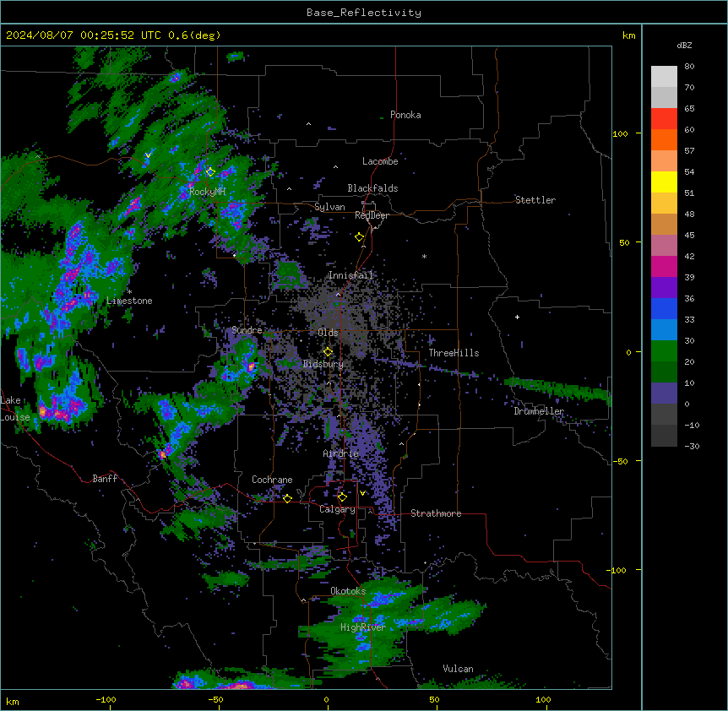Click the Calgary city label
The image size is (728, 711).
pos(337,509)
